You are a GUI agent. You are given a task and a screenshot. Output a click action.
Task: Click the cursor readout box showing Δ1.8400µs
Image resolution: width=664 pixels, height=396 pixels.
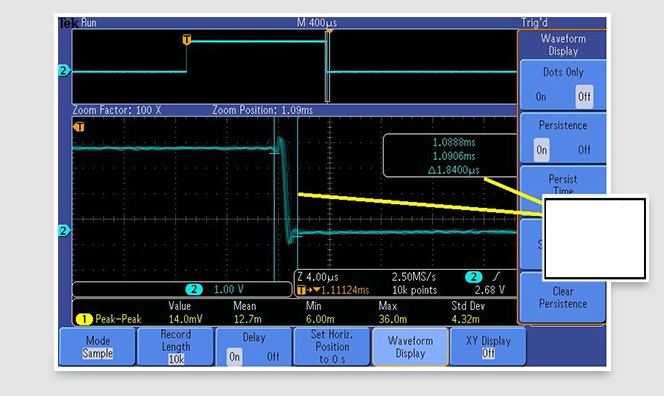(x=450, y=156)
